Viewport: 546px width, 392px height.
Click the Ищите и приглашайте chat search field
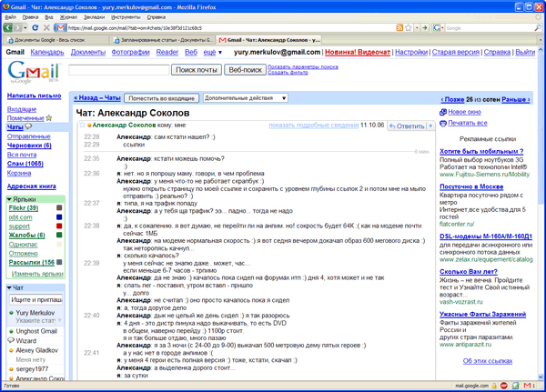coord(35,300)
